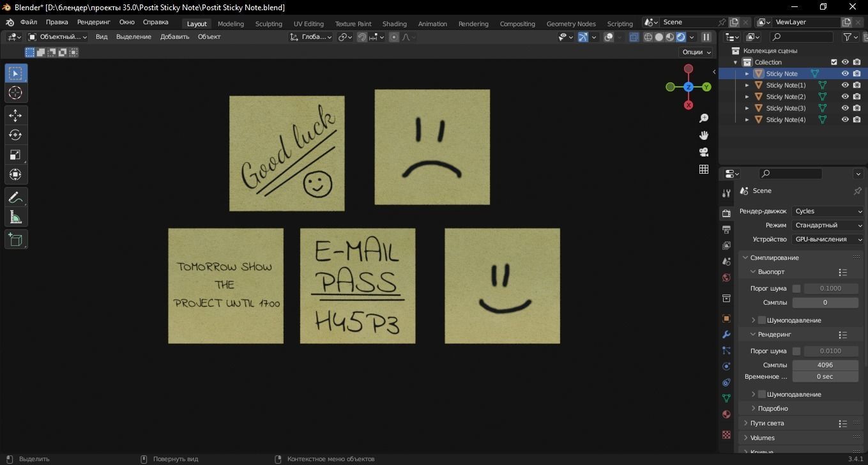The width and height of the screenshot is (868, 465).
Task: Hide the Sticky Note(2) object
Action: 845,96
